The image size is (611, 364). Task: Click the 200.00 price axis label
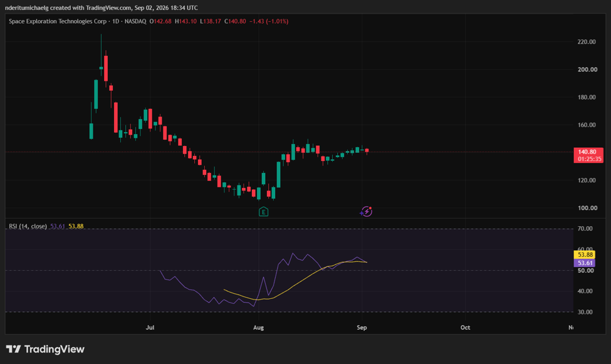pos(587,70)
